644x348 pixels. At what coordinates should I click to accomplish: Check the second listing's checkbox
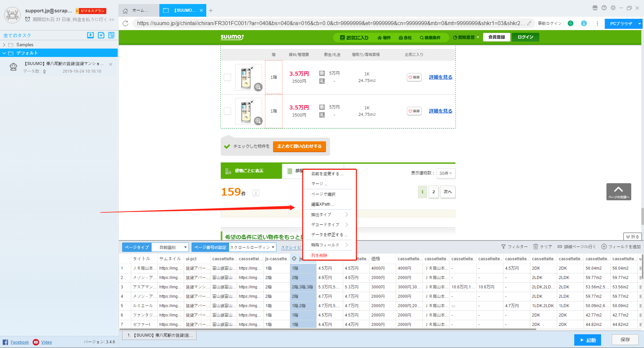(227, 111)
